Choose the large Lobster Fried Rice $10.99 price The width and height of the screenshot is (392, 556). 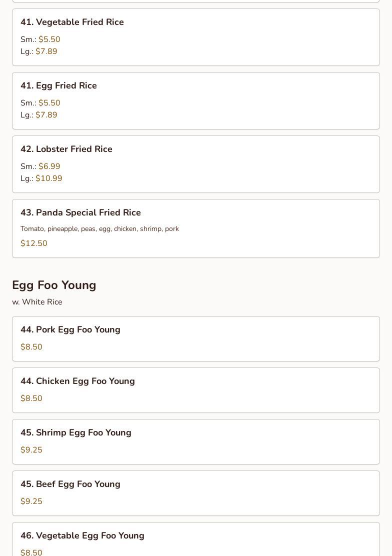pyautogui.click(x=48, y=178)
